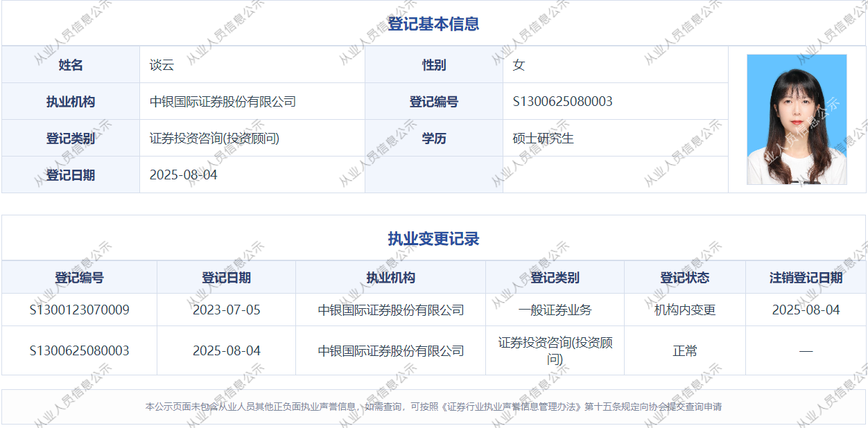Image resolution: width=868 pixels, height=428 pixels.
Task: Click the 一般证券业务 category cell
Action: 555,310
